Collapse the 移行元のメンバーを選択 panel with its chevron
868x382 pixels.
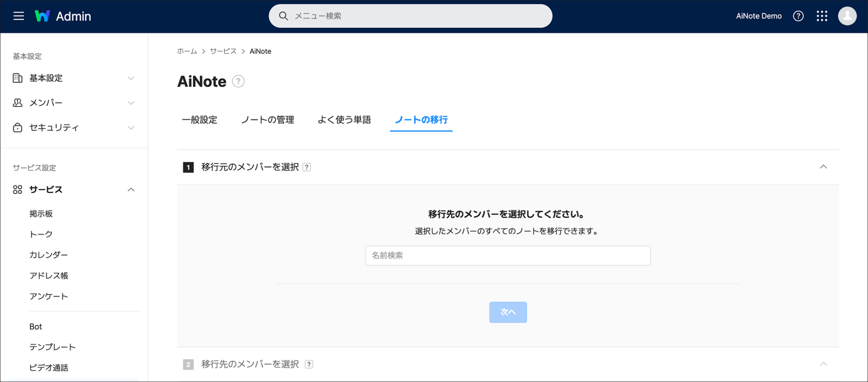(x=824, y=166)
